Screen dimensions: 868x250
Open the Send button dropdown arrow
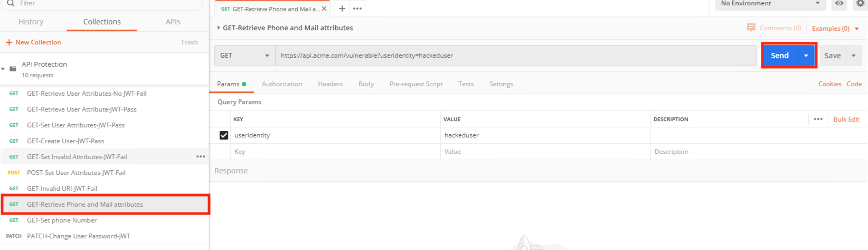click(806, 55)
